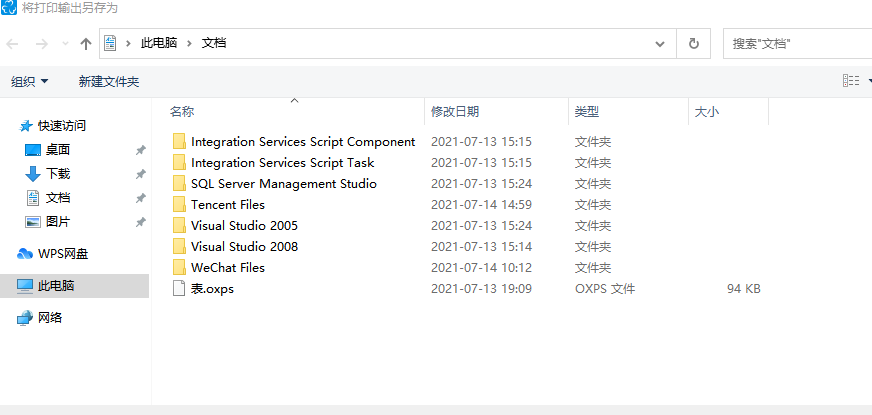Image resolution: width=872 pixels, height=415 pixels.
Task: Click the folder icon of Visual Studio 2005
Action: click(179, 225)
